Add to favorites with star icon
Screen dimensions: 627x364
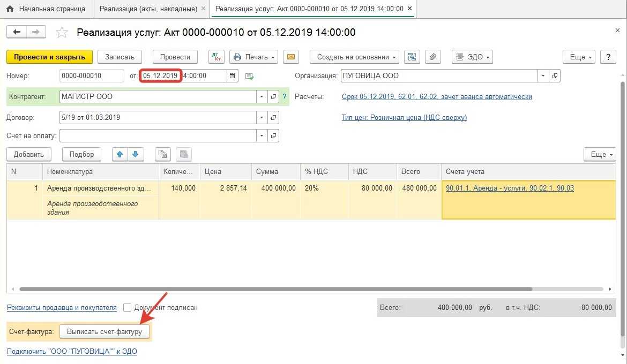(62, 33)
